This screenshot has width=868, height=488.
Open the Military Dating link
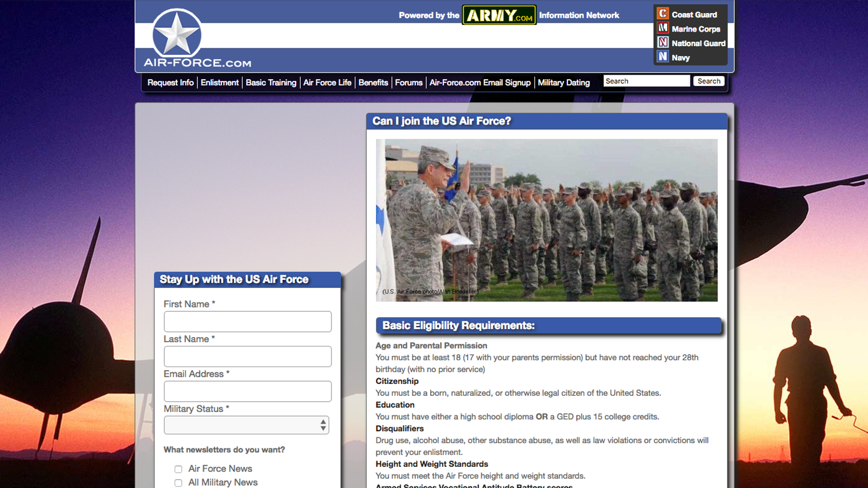[564, 82]
